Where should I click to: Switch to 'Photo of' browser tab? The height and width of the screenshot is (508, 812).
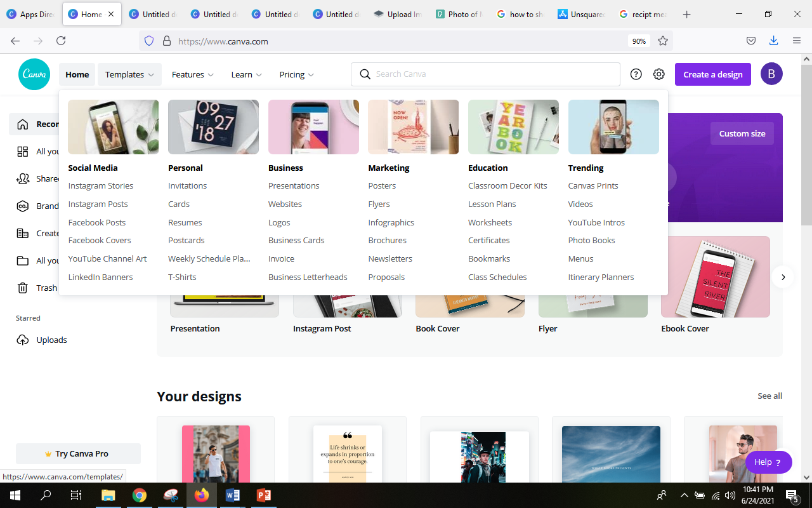click(x=459, y=14)
